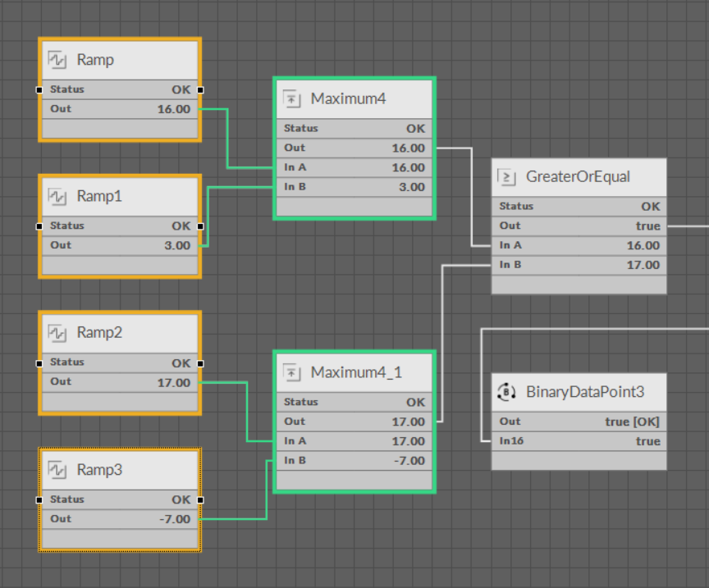Click the Ramp3 block waveform icon

[x=57, y=470]
